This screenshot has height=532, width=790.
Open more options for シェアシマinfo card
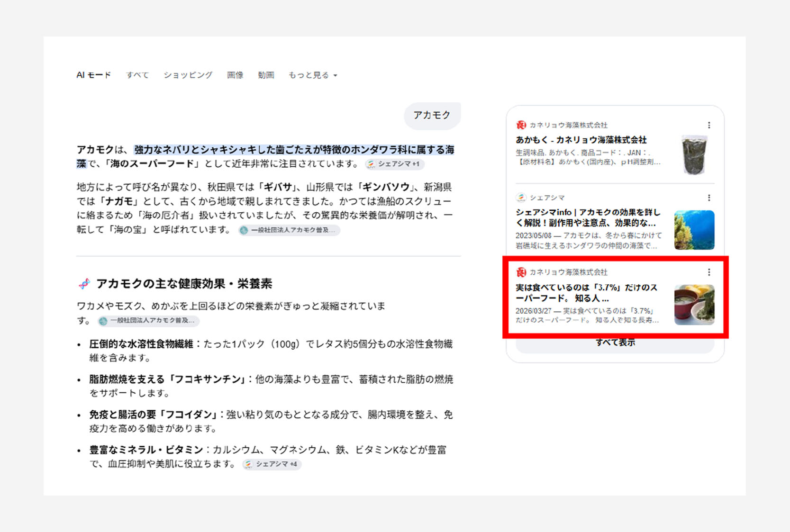(x=709, y=198)
